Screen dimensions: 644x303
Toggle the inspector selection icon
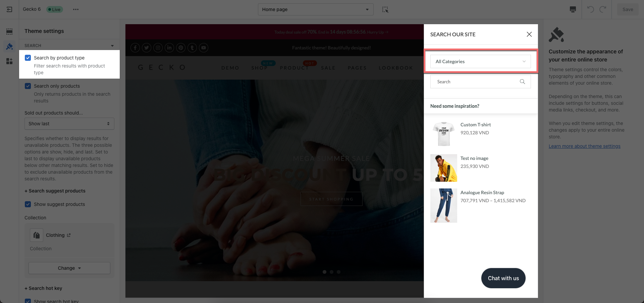385,9
